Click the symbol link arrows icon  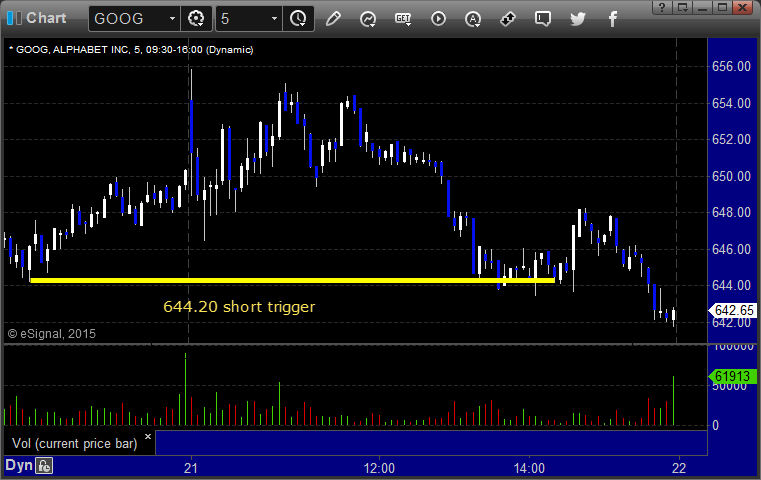pos(508,19)
